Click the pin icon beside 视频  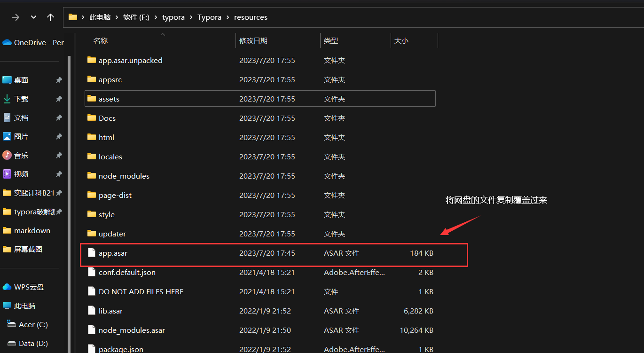(59, 174)
